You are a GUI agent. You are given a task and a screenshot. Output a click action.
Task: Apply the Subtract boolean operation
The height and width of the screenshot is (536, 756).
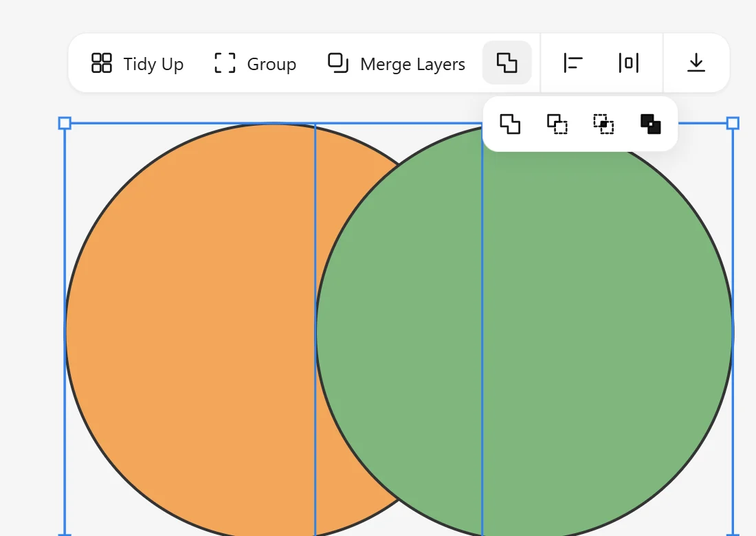tap(557, 124)
